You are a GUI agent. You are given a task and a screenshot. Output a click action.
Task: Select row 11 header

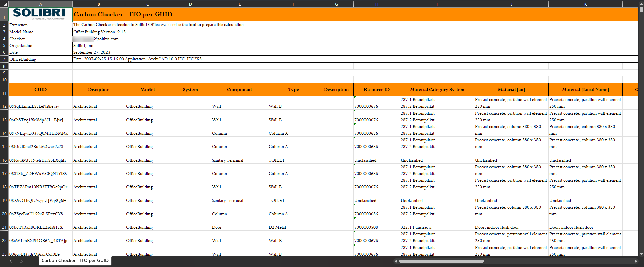tap(4, 90)
